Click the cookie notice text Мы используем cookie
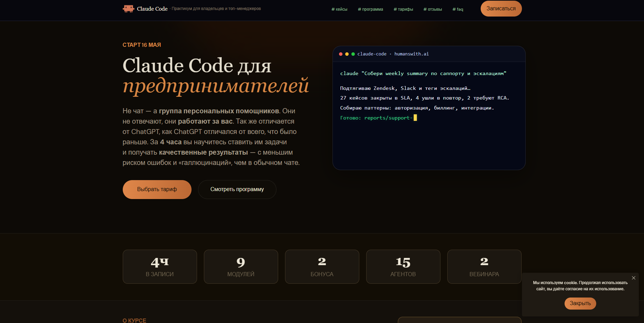Image resolution: width=644 pixels, height=323 pixels. pos(580,286)
